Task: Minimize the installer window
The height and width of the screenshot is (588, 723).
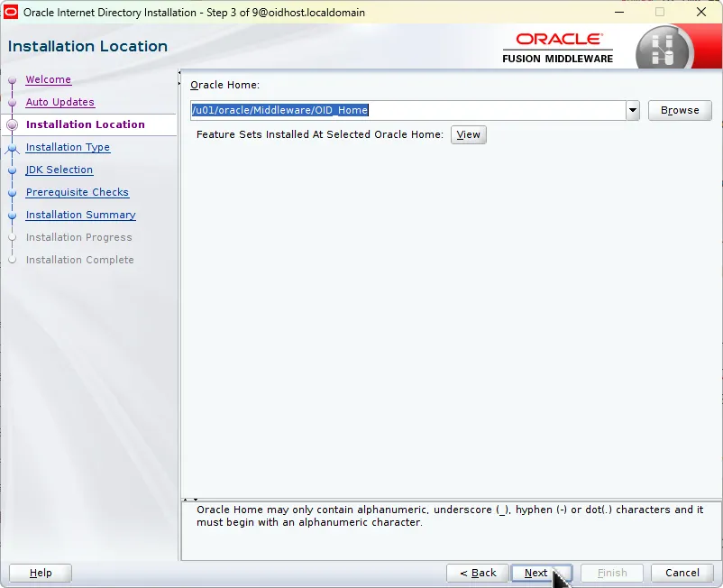Action: point(619,12)
